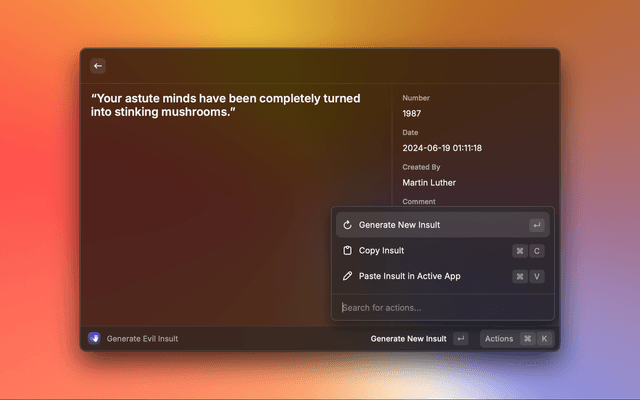This screenshot has height=400, width=640.
Task: Click the insult quote text
Action: [x=225, y=105]
